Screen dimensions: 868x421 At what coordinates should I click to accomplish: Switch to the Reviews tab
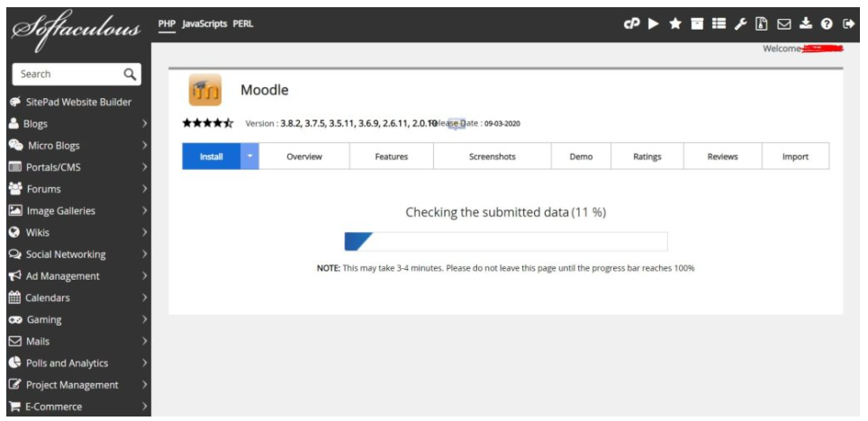tap(722, 157)
